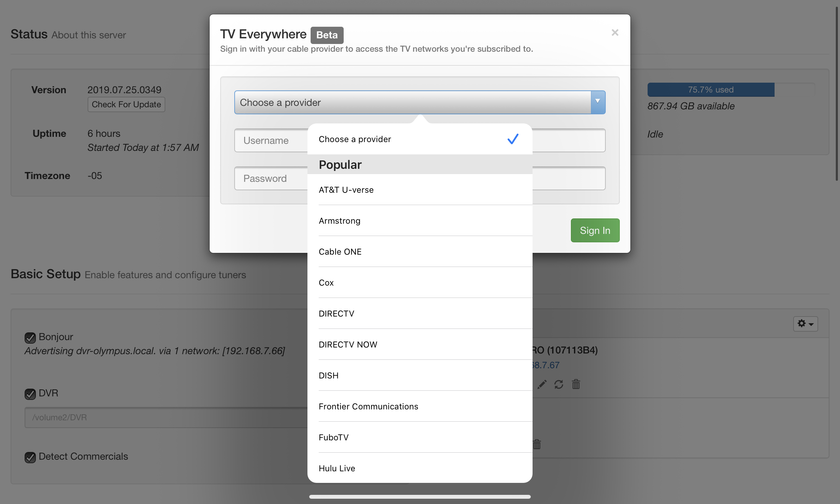840x504 pixels.
Task: Toggle the Bonjour checkbox
Action: point(30,338)
